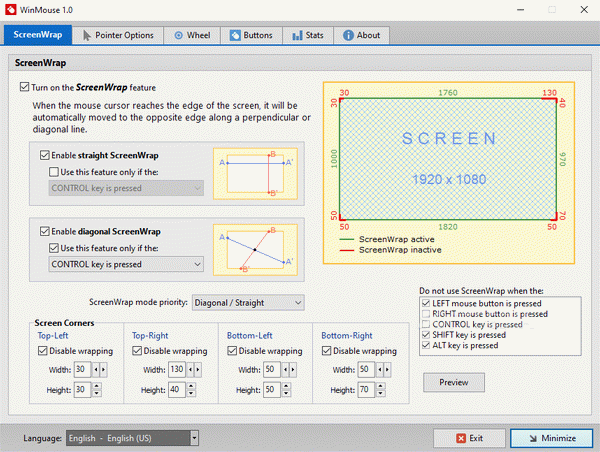Open the Buttons tab

point(251,35)
